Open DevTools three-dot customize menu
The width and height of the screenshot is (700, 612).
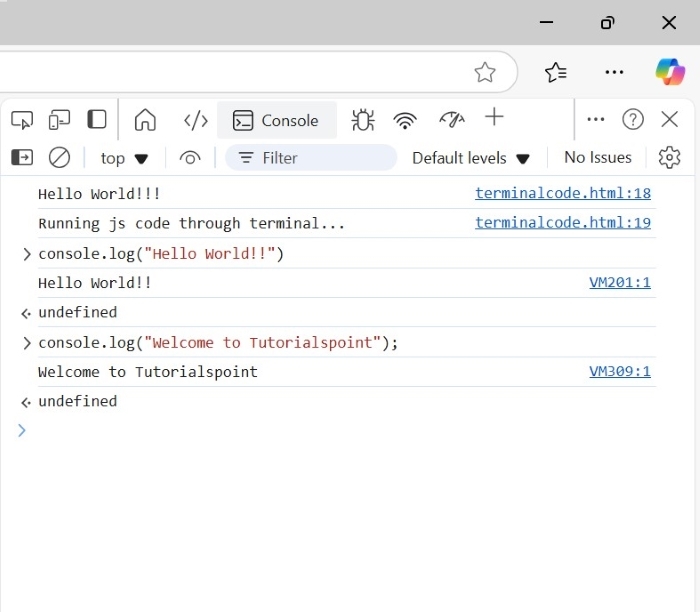(x=596, y=120)
